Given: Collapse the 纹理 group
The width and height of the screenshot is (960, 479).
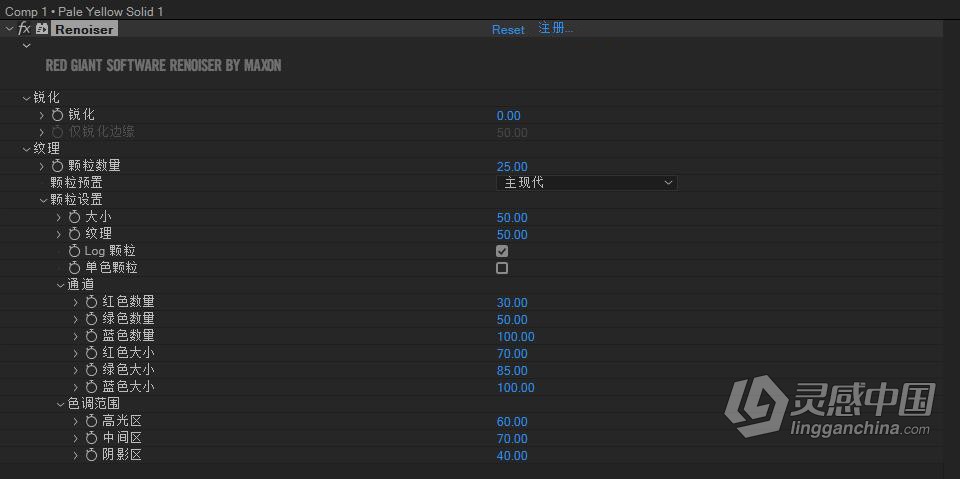Looking at the screenshot, I should 26,149.
